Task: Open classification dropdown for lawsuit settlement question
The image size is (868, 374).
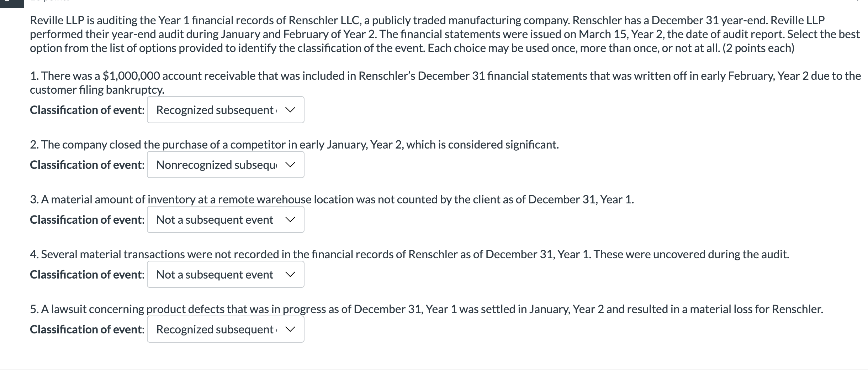Action: point(226,329)
